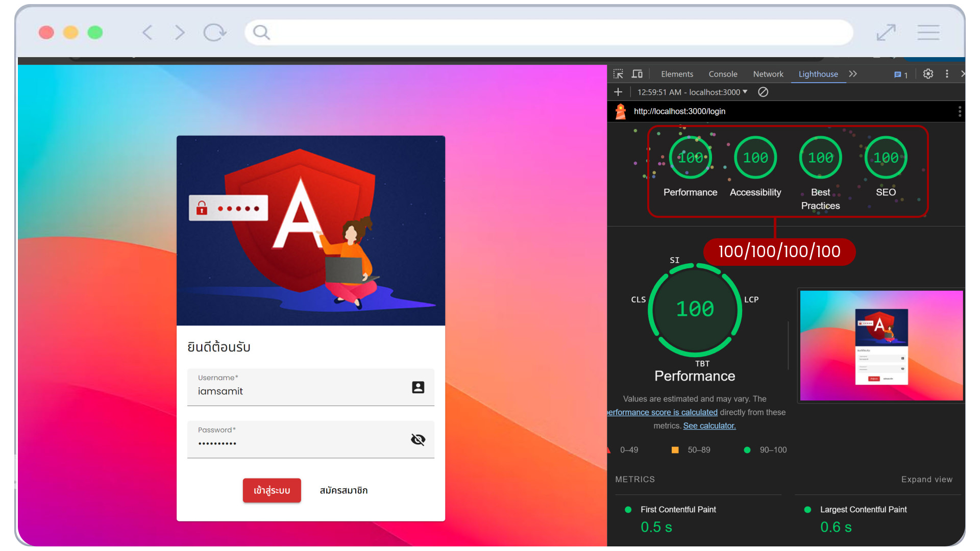The height and width of the screenshot is (551, 980).
Task: Click the Lighthouse logo icon
Action: (x=621, y=111)
